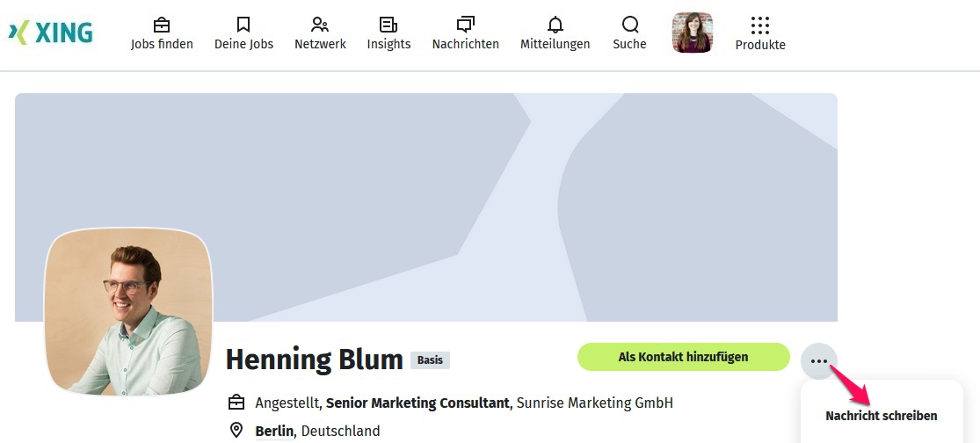Show Mitteilungen bell notifications
This screenshot has width=980, height=443.
pos(555,25)
